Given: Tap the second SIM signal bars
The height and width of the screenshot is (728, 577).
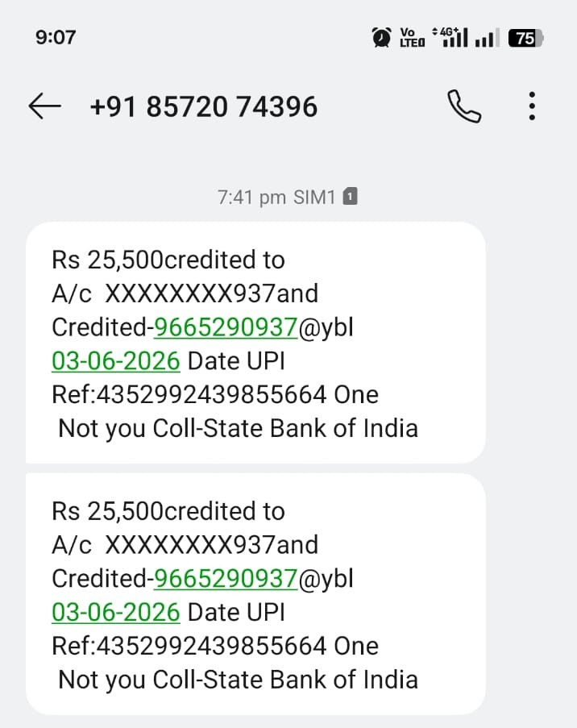Looking at the screenshot, I should click(488, 38).
